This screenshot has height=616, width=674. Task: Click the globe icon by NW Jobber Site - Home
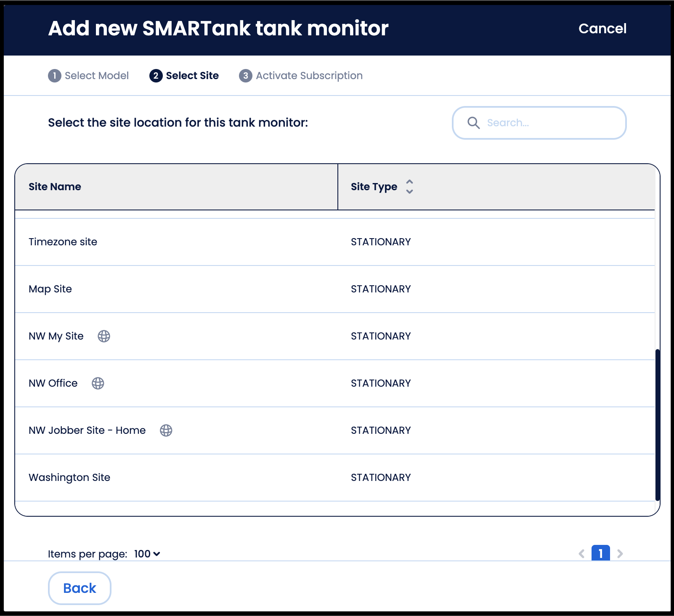click(x=166, y=430)
